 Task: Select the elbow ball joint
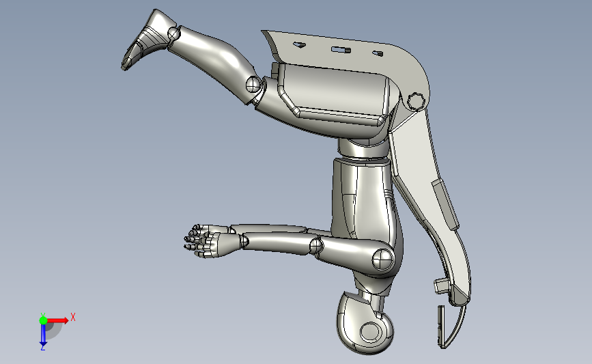click(x=316, y=245)
